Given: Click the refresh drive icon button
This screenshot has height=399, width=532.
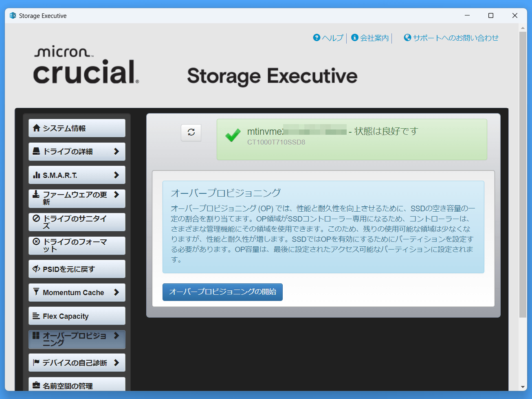Looking at the screenshot, I should click(191, 132).
